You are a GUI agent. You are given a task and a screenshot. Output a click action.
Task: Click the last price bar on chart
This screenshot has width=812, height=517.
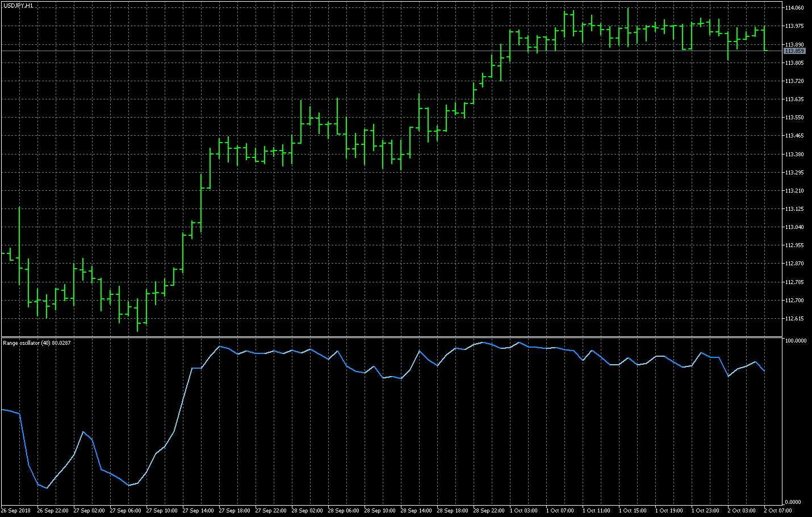(765, 37)
